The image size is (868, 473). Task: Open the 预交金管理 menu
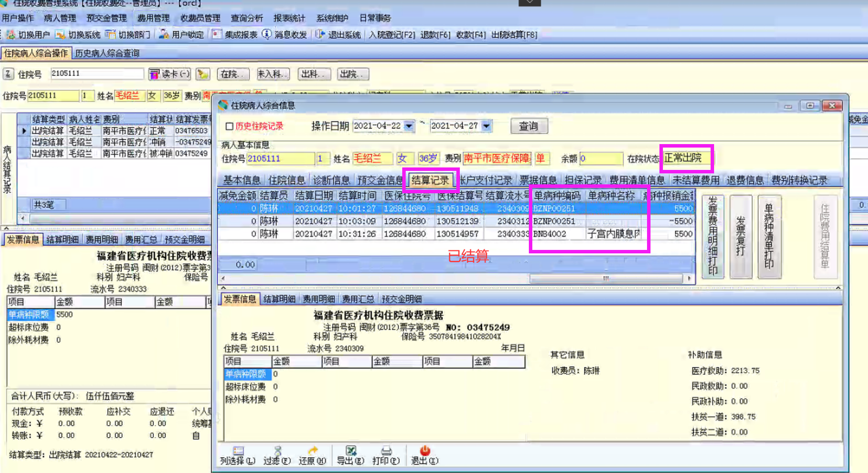(x=106, y=18)
